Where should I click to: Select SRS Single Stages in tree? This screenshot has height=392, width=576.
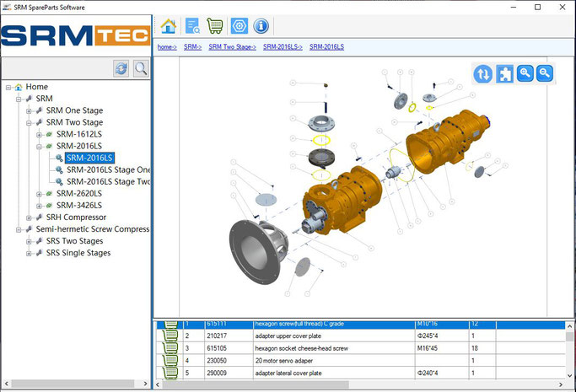[78, 253]
